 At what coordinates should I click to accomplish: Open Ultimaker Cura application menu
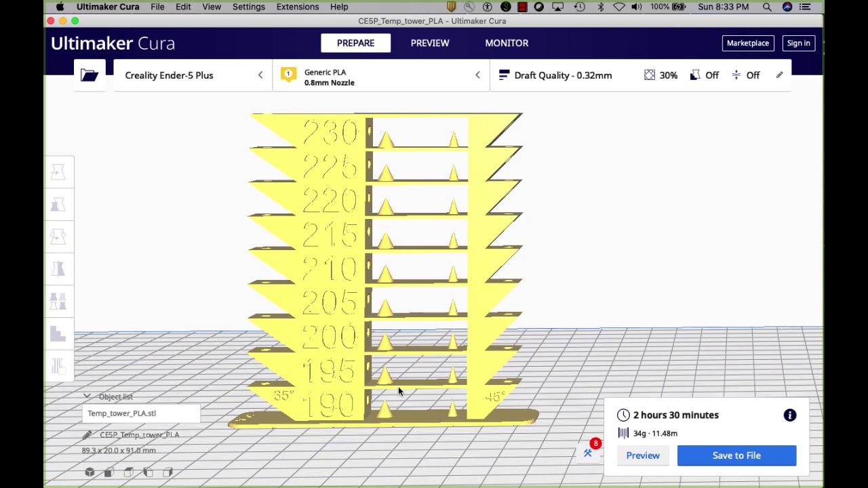[x=108, y=7]
